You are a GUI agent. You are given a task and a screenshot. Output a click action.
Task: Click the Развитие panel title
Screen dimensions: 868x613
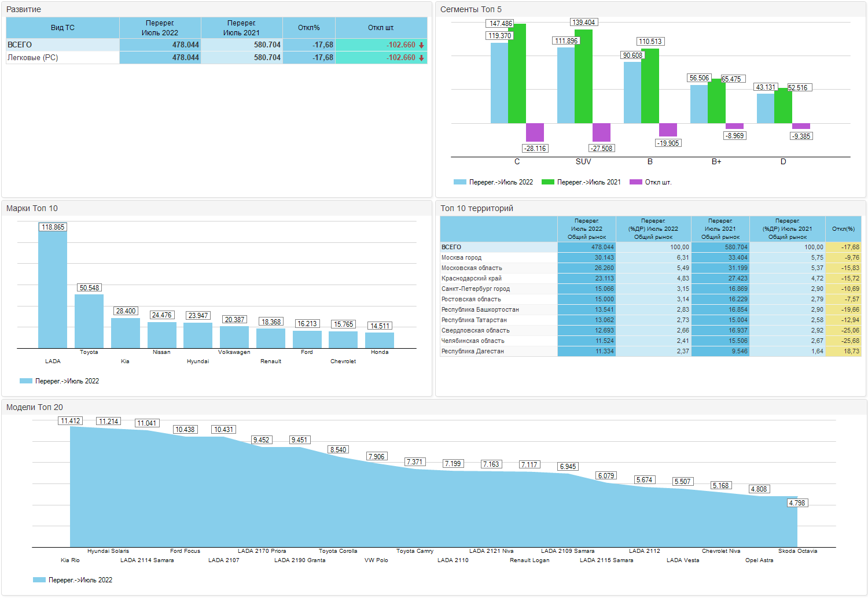pyautogui.click(x=24, y=9)
